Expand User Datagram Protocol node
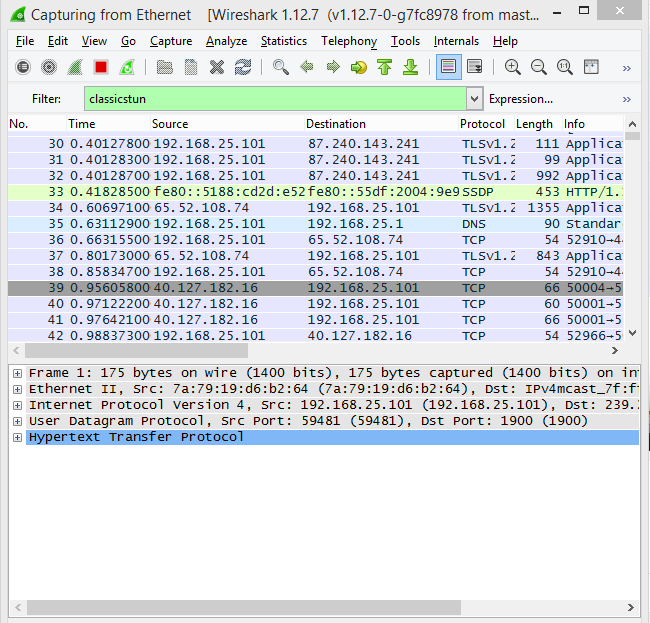 (x=17, y=422)
